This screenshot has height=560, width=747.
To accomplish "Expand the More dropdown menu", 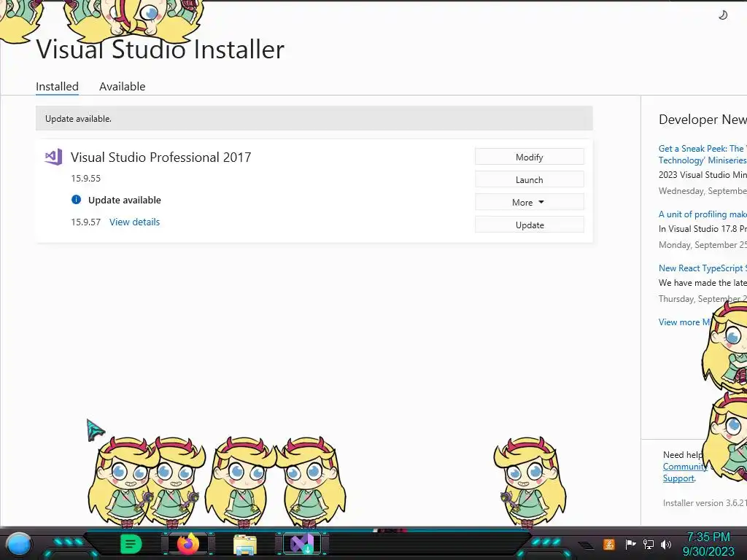I will click(x=530, y=203).
